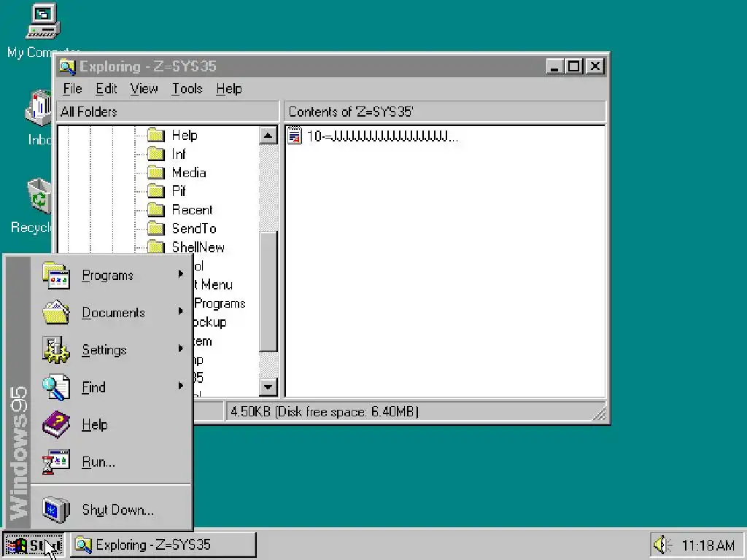Select the Media folder label
Image resolution: width=747 pixels, height=560 pixels.
pyautogui.click(x=189, y=172)
